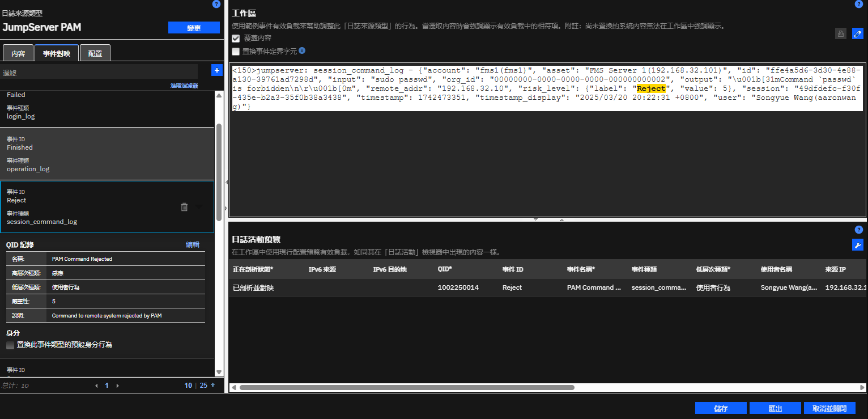This screenshot has width=868, height=419.
Task: Select the 事件對映 tab
Action: click(57, 53)
